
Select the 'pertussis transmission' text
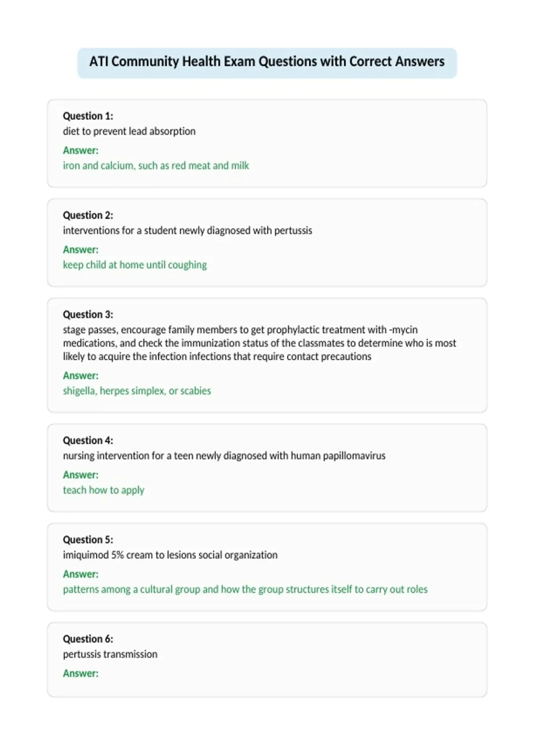tap(110, 654)
